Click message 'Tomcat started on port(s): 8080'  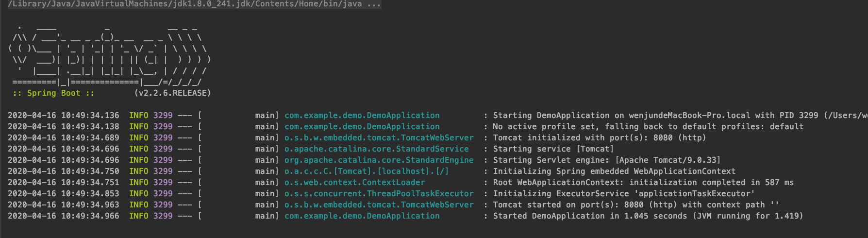[568, 204]
